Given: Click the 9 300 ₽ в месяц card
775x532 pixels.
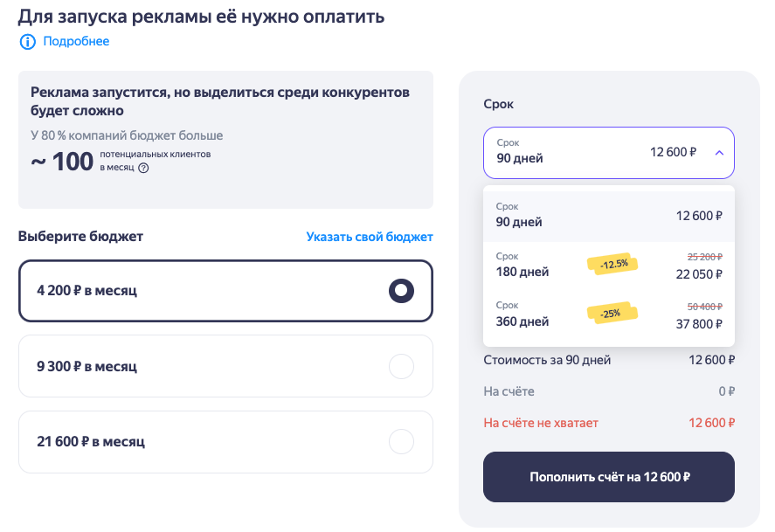Looking at the screenshot, I should 226,366.
